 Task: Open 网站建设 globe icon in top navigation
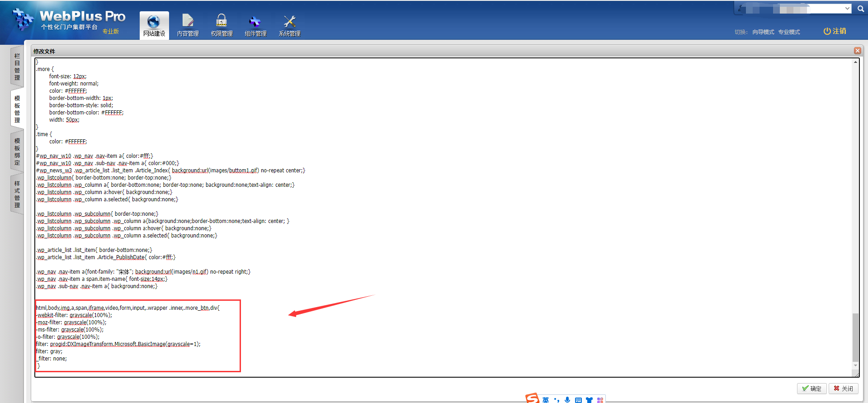pos(154,22)
